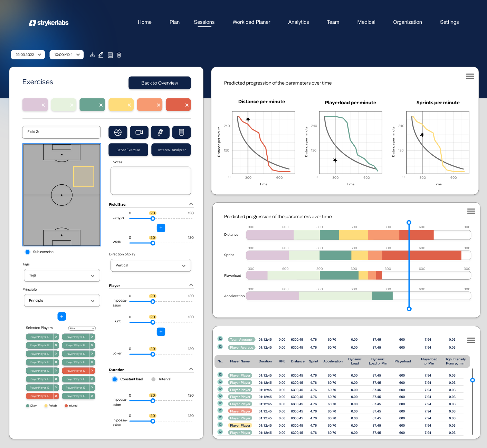Screen dimensions: 487x448
Task: Delete session using the trash icon
Action: tap(119, 55)
